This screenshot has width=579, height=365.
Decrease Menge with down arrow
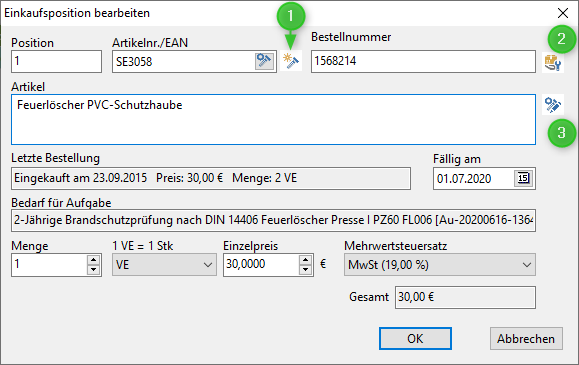click(x=93, y=270)
